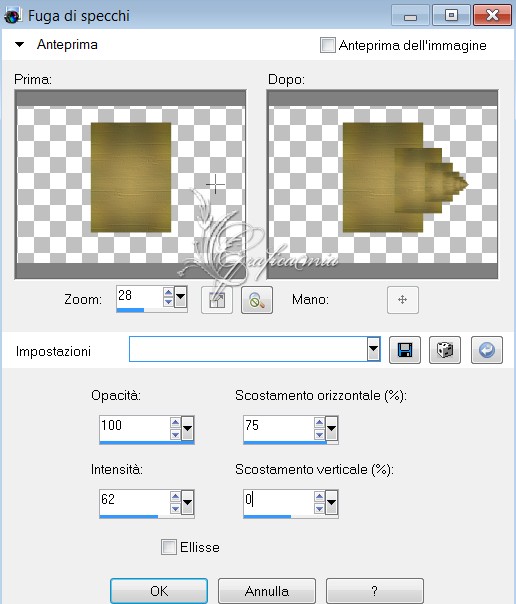Click the question mark help button
Viewport: 516px width, 604px height.
click(375, 591)
